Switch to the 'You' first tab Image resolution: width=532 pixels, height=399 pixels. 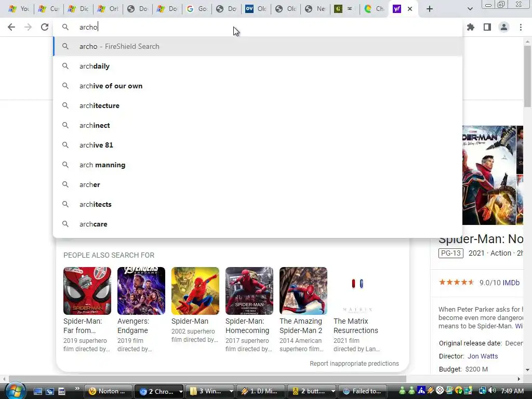(x=19, y=9)
